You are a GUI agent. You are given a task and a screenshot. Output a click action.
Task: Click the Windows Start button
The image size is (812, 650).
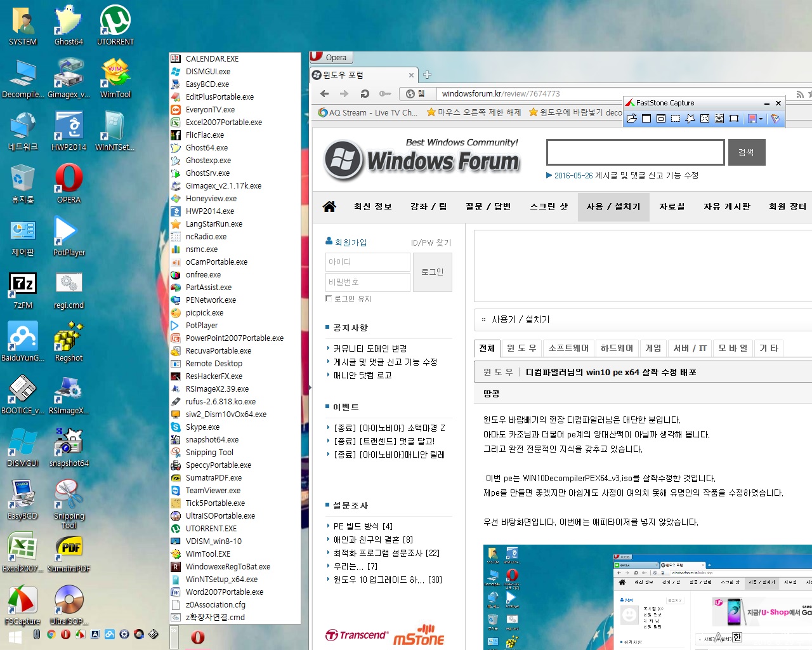coord(15,637)
